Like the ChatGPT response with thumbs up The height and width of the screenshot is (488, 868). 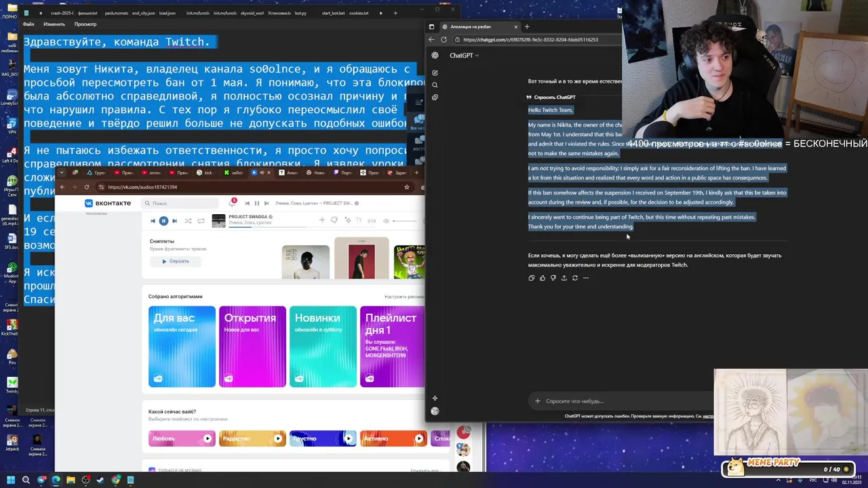(542, 278)
